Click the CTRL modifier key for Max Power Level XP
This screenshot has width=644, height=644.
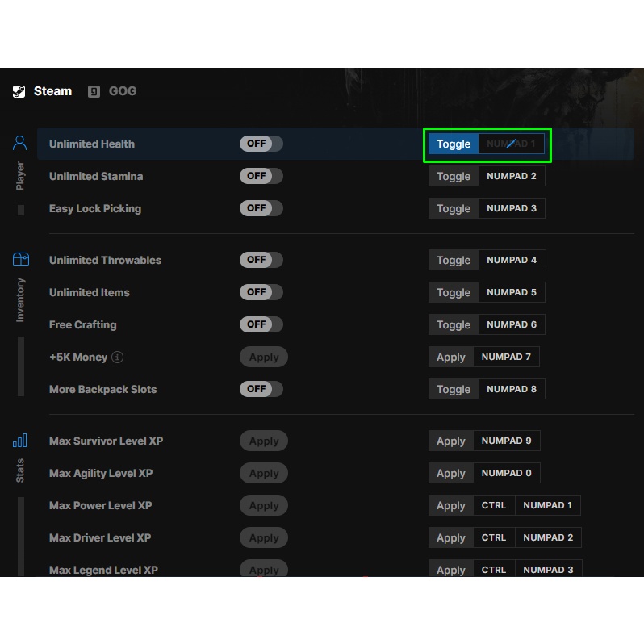click(x=493, y=505)
